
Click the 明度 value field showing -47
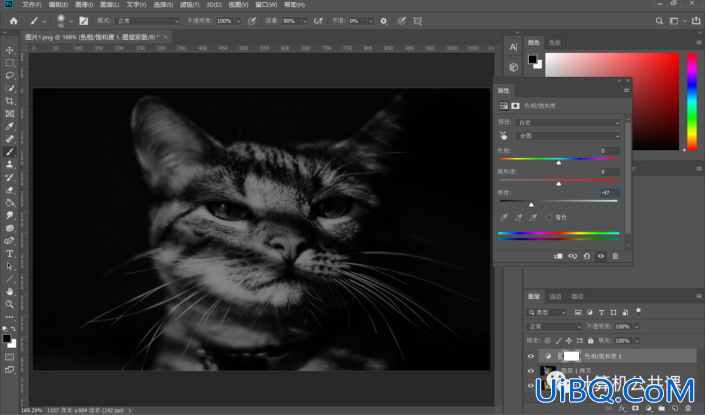610,192
